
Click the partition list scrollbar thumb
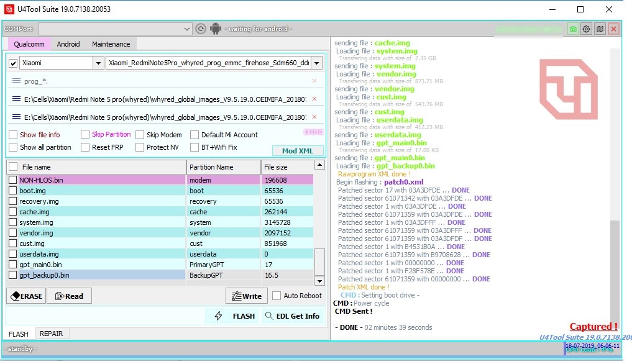click(319, 262)
